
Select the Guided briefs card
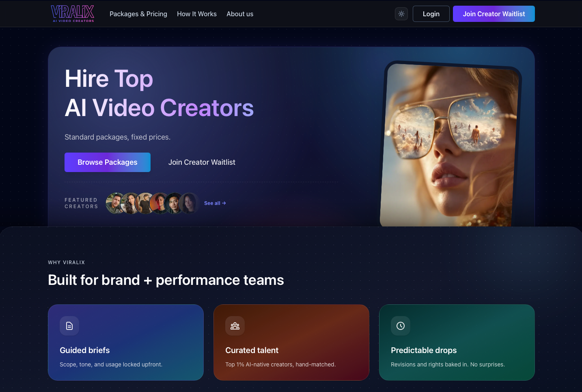click(126, 342)
